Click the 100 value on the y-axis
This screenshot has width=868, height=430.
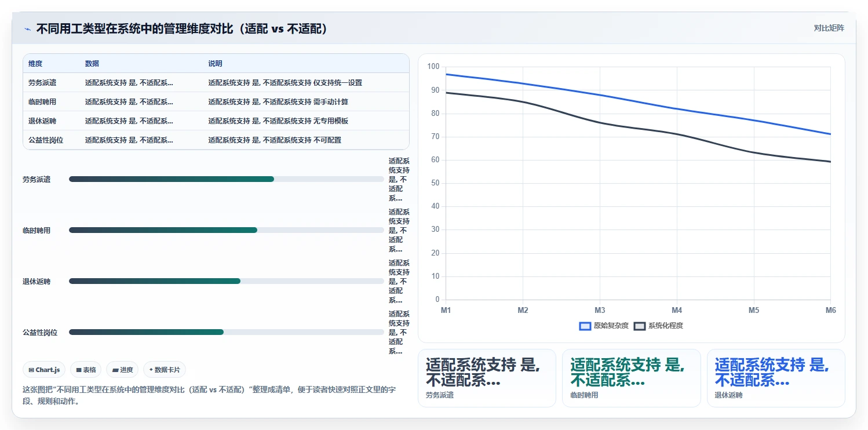tap(433, 67)
